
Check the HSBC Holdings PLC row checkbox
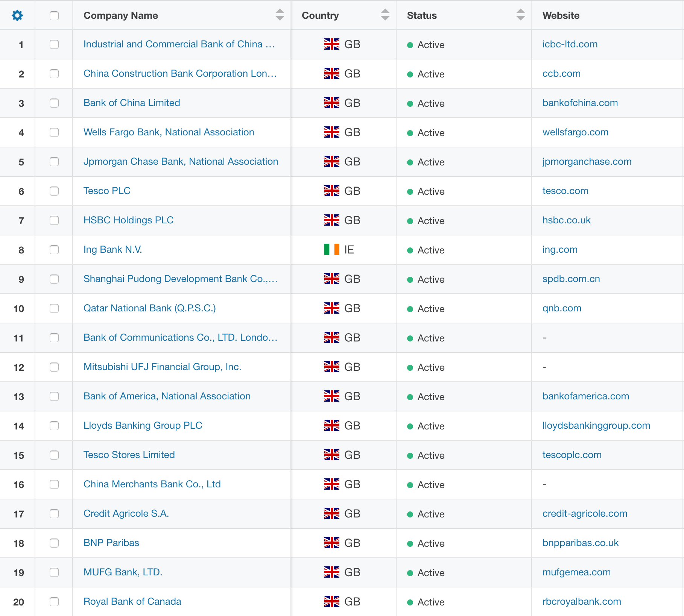54,220
